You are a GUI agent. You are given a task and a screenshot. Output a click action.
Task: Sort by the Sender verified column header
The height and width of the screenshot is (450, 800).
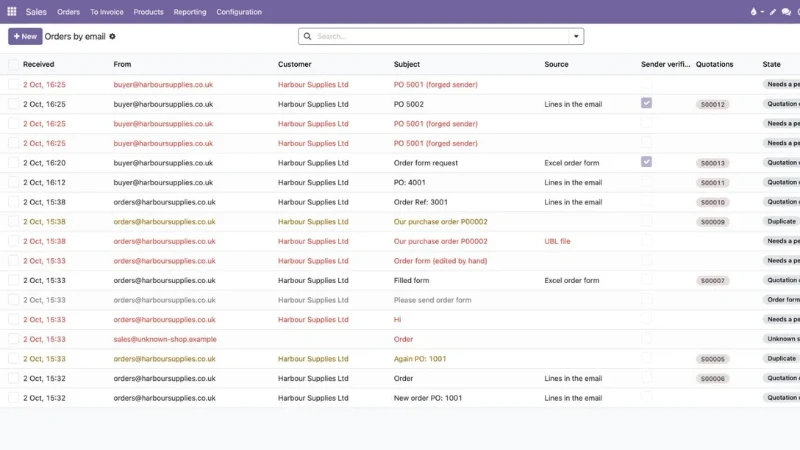tap(665, 64)
